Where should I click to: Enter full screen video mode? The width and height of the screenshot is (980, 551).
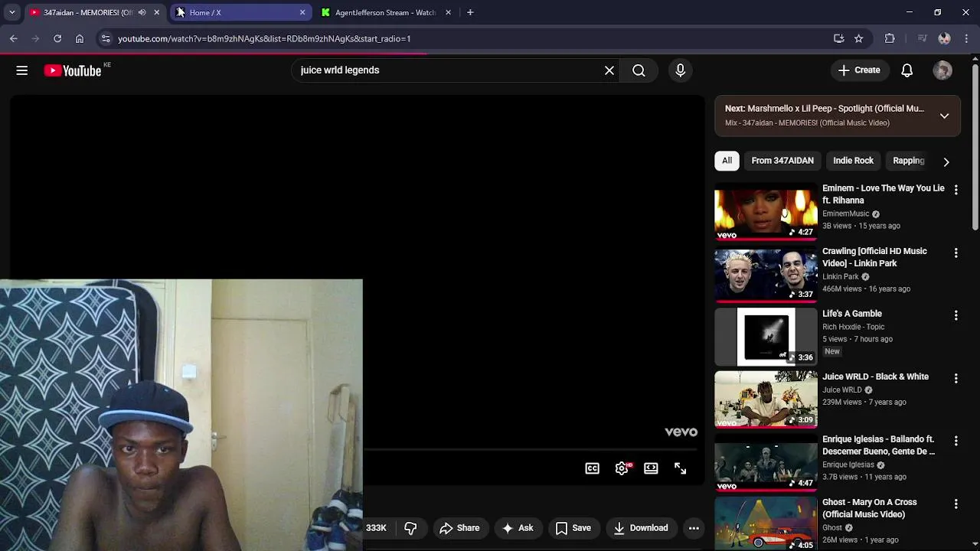pyautogui.click(x=680, y=468)
